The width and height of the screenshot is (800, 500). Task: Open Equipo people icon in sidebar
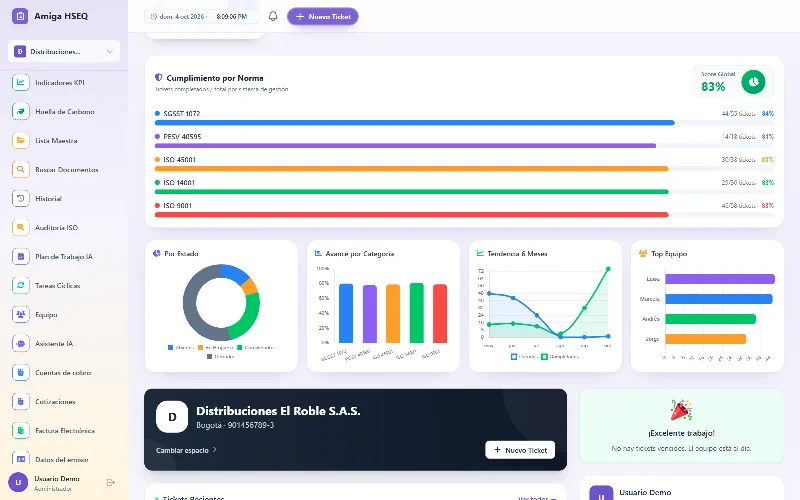click(x=20, y=315)
